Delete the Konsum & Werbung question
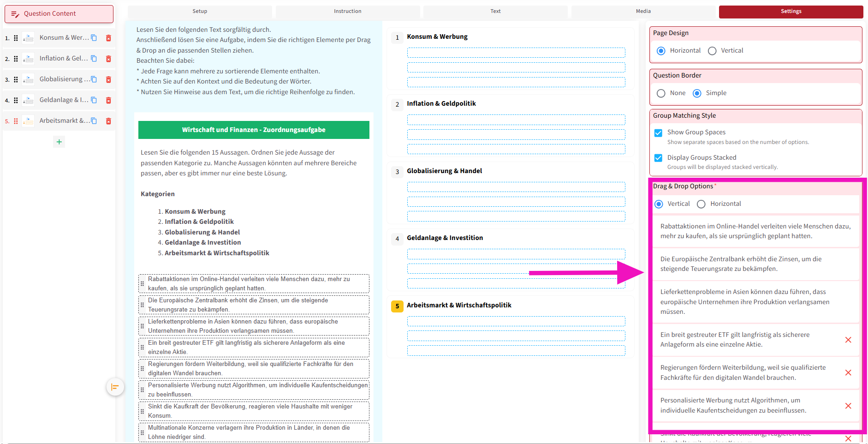Image resolution: width=868 pixels, height=444 pixels. click(x=108, y=38)
